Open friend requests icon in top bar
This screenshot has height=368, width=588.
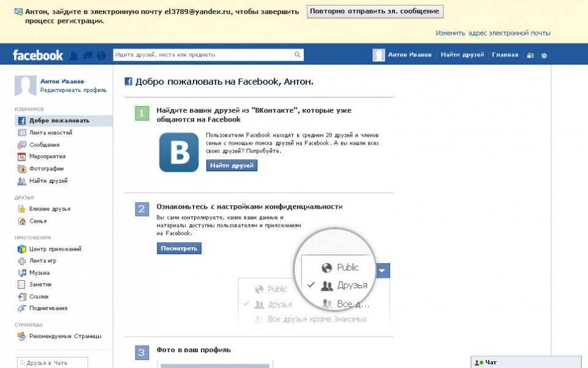click(x=74, y=55)
